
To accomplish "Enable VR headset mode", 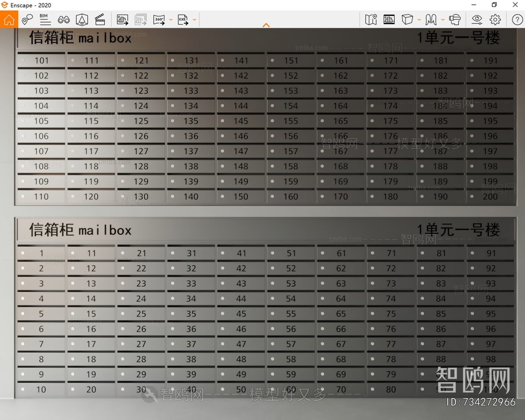I will pyautogui.click(x=455, y=20).
